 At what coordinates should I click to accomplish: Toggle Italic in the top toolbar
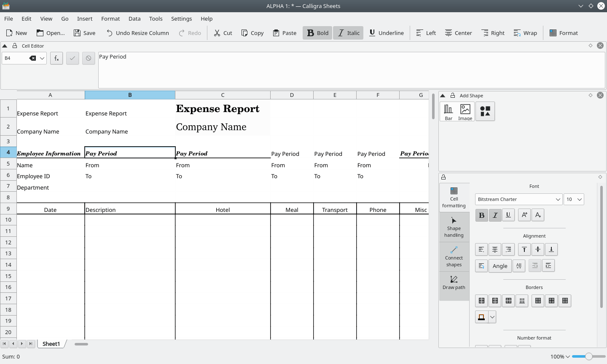click(348, 33)
